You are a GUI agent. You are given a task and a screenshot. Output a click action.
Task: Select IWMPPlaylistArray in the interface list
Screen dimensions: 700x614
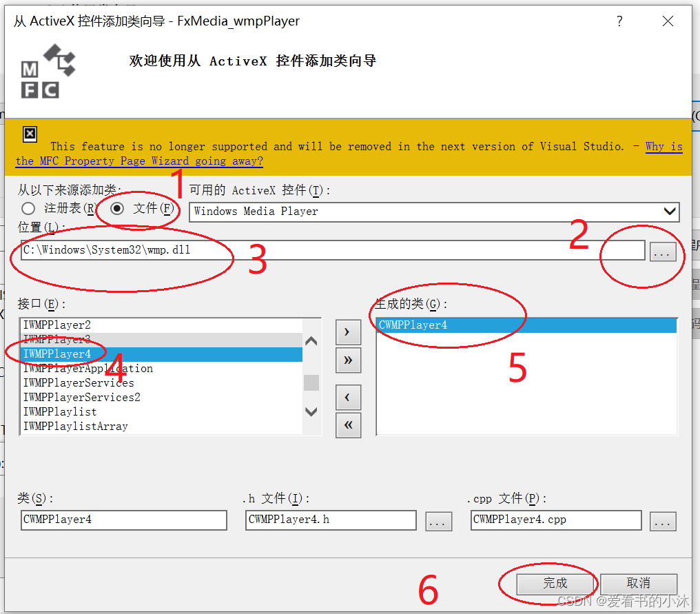161,427
